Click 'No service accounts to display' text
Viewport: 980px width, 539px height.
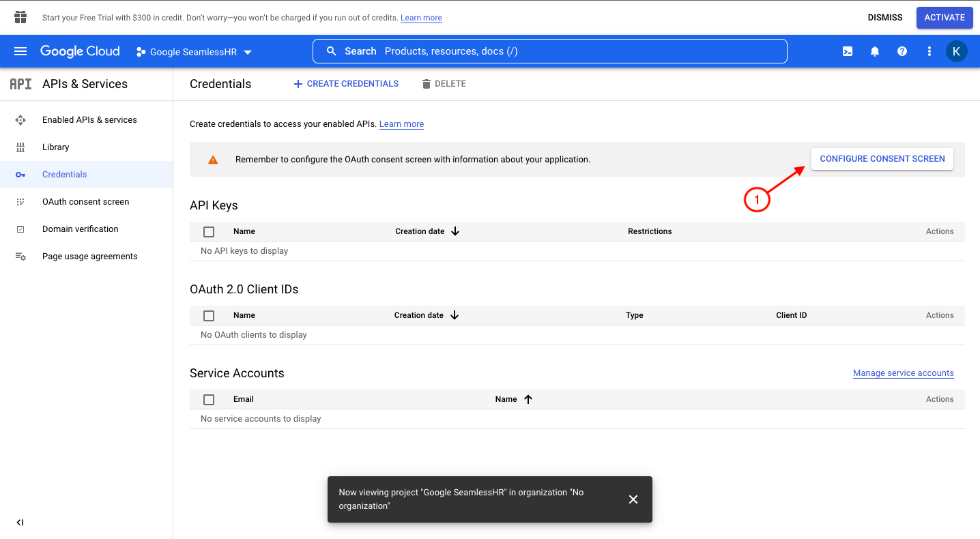pyautogui.click(x=261, y=419)
